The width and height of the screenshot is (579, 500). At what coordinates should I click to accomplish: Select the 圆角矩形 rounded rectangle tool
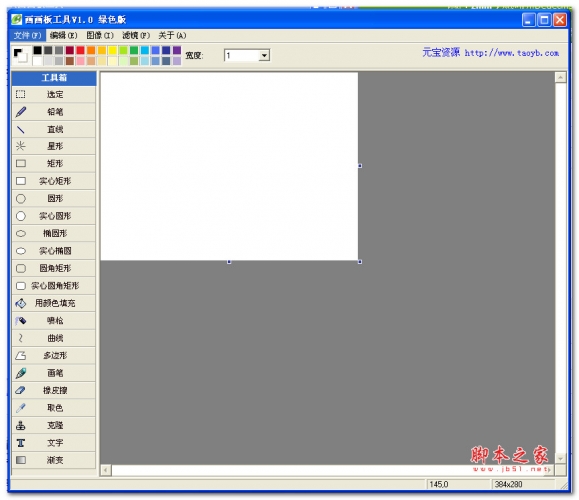[x=54, y=268]
